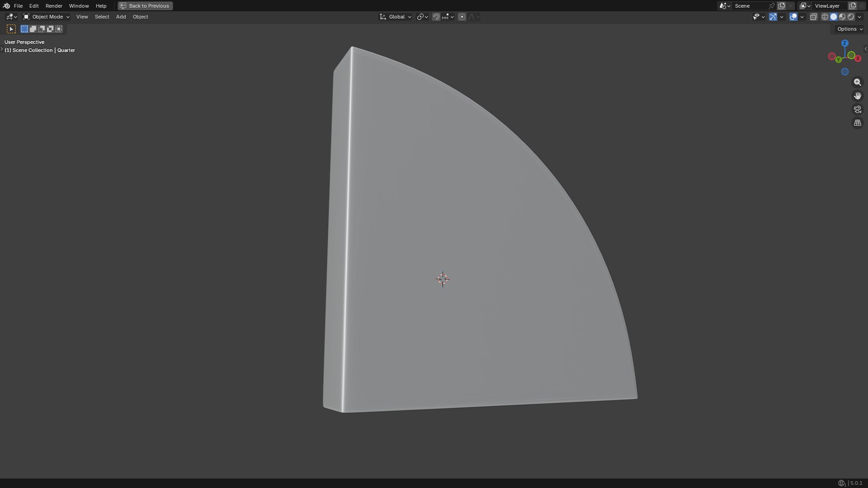The height and width of the screenshot is (488, 868).
Task: Open the Edit menu
Action: 34,6
